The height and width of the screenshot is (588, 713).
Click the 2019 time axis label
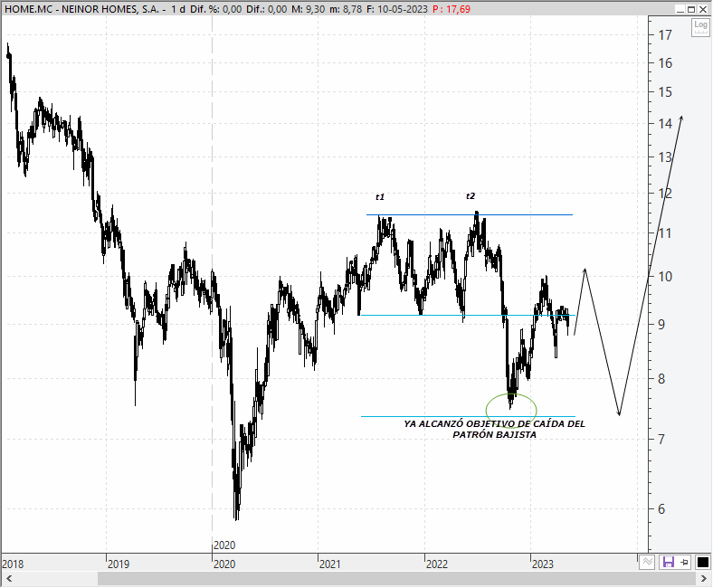[x=119, y=564]
